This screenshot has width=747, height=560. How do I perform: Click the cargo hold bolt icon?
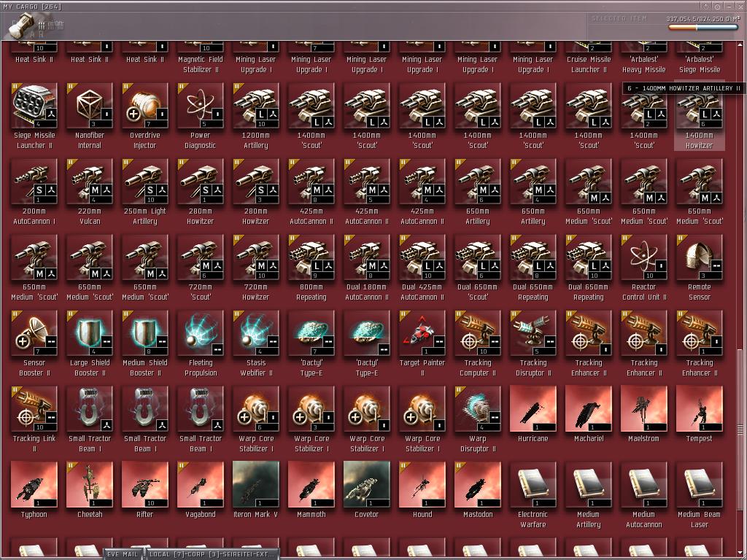[21, 26]
